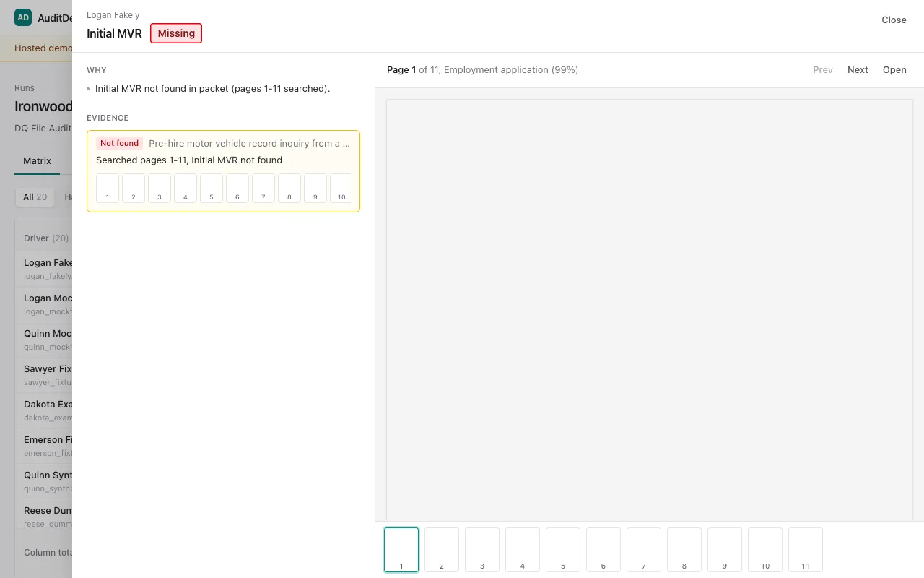Select page 5 in bottom filmstrip

pyautogui.click(x=563, y=550)
